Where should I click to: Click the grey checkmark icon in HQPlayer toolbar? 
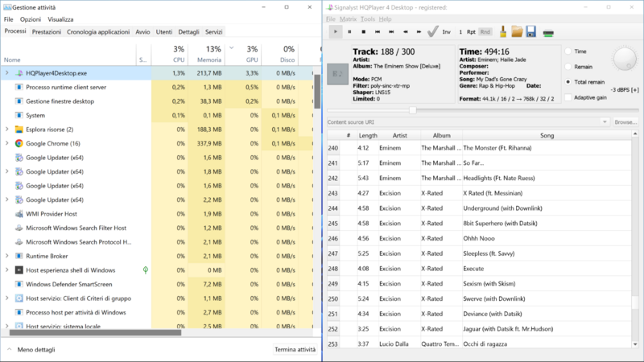click(432, 31)
